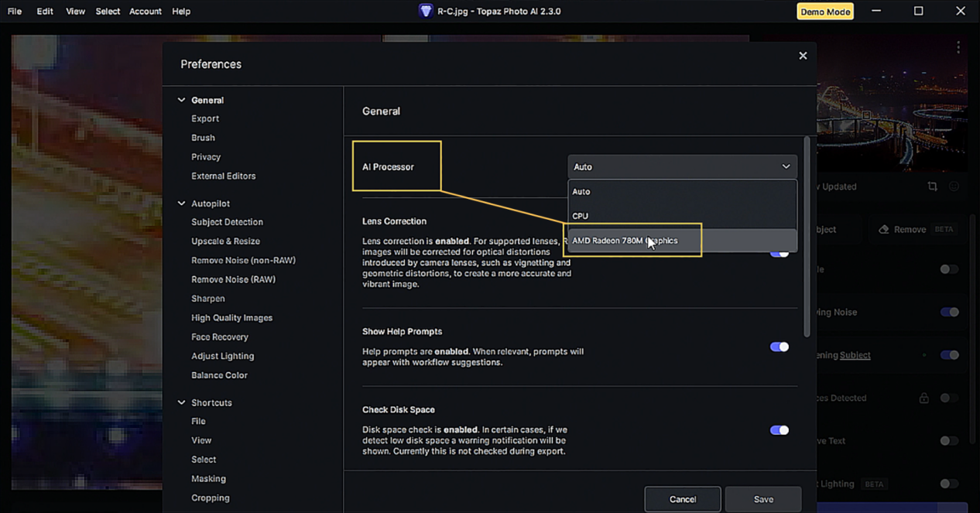Click the crop icon in right panel
The height and width of the screenshot is (513, 980).
point(932,186)
